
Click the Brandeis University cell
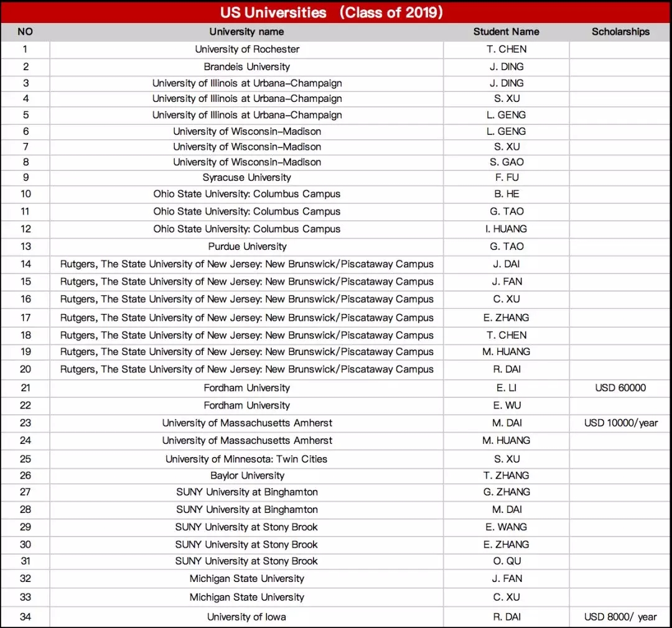(247, 67)
